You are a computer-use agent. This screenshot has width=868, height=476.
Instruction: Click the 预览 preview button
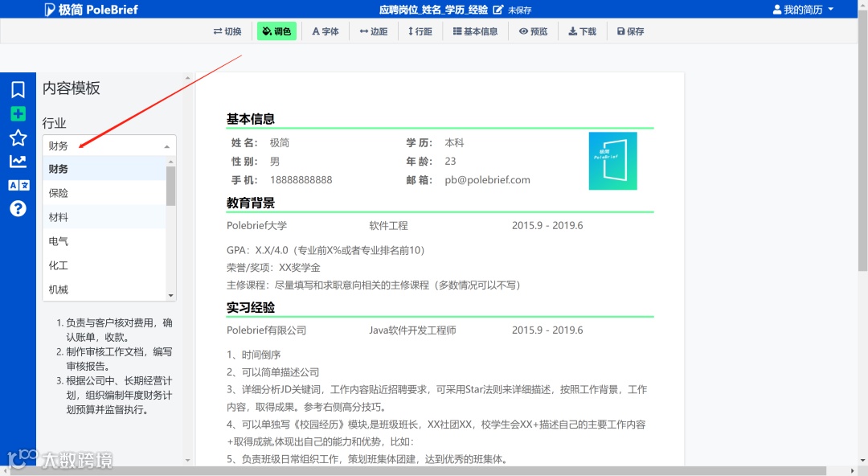[533, 31]
